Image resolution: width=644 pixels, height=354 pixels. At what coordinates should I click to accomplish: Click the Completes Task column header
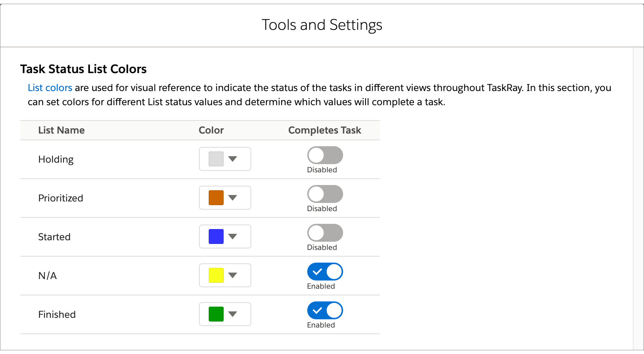[x=324, y=130]
